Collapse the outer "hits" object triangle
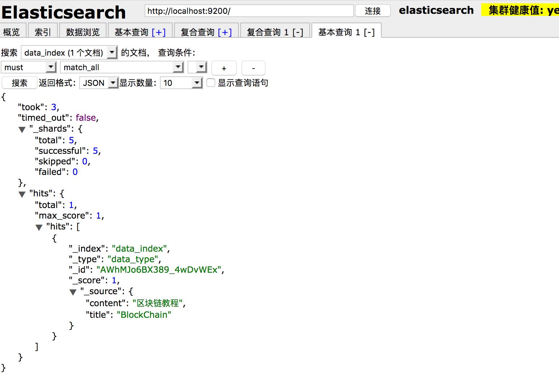559x392 pixels. [22, 194]
